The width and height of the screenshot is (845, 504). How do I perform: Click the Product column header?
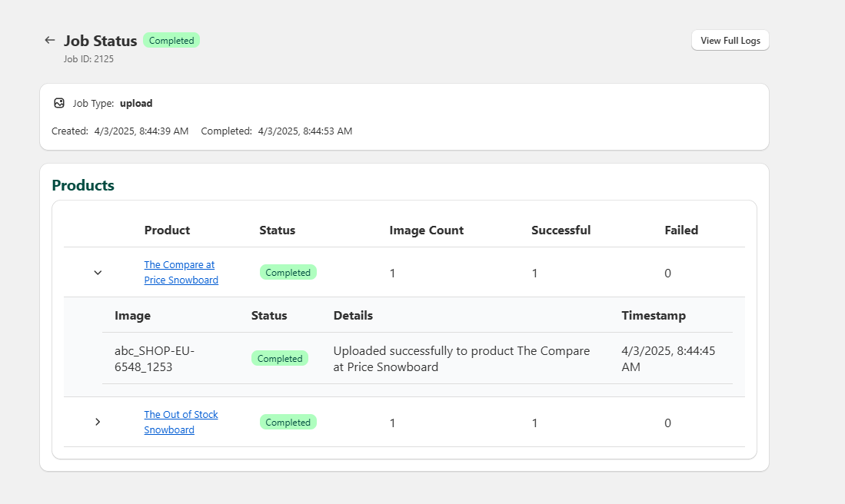(x=167, y=230)
